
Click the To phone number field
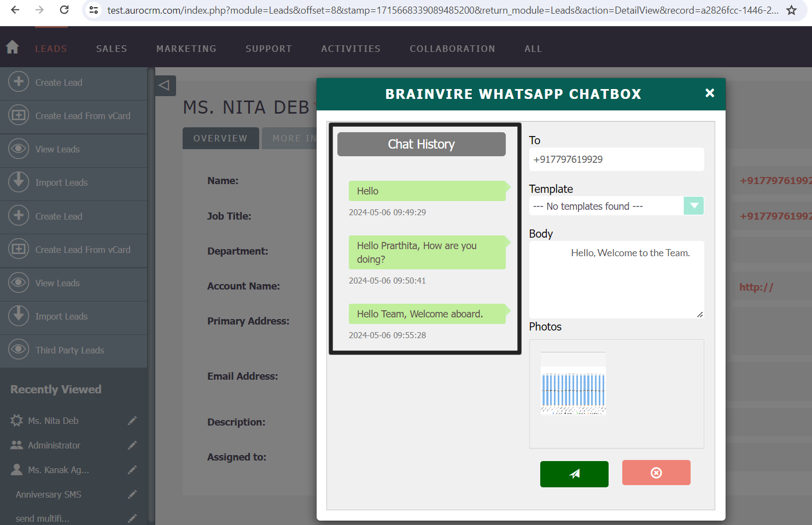pyautogui.click(x=616, y=160)
